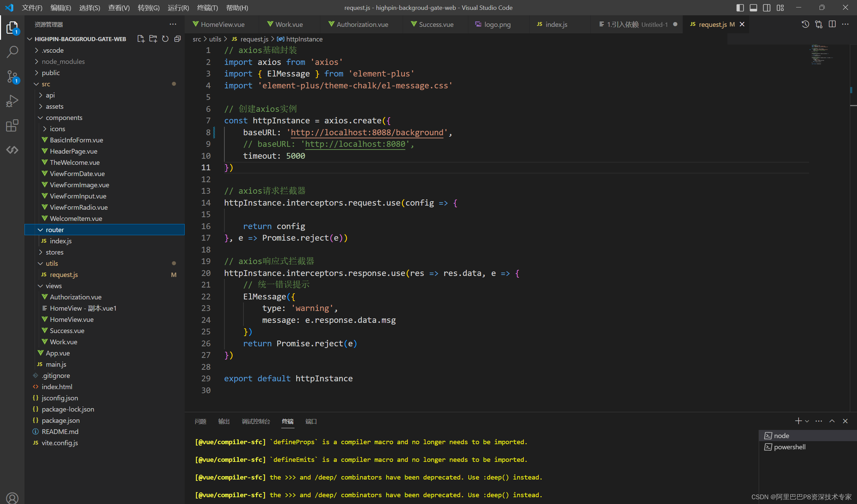Image resolution: width=857 pixels, height=504 pixels.
Task: Refresh the explorer file tree
Action: click(x=165, y=39)
